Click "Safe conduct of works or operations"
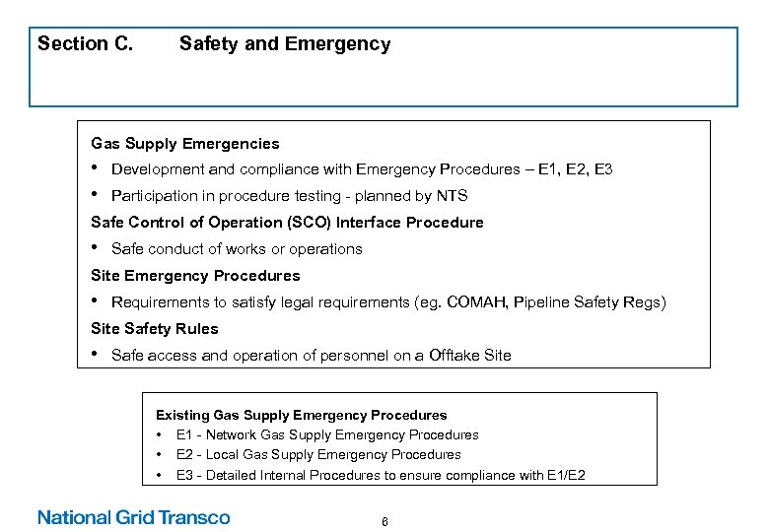The width and height of the screenshot is (769, 532). coord(237,249)
